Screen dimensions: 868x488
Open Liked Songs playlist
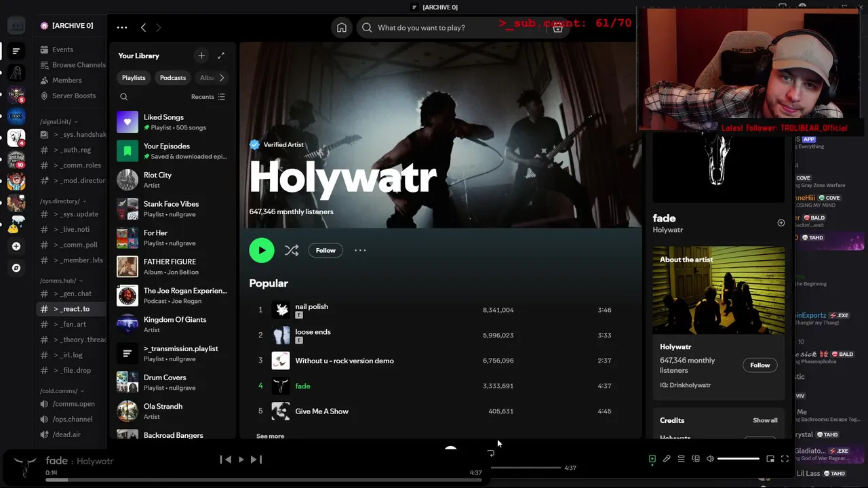tap(173, 122)
